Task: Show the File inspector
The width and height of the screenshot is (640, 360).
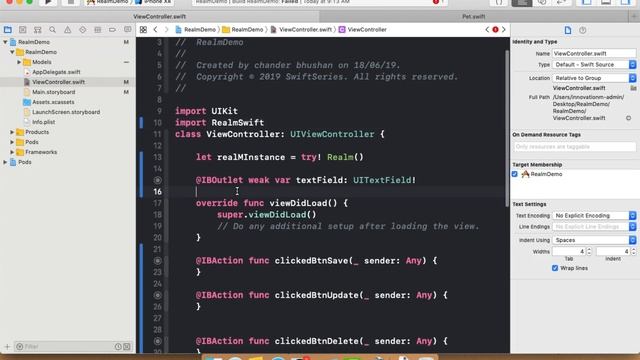Action: click(568, 30)
